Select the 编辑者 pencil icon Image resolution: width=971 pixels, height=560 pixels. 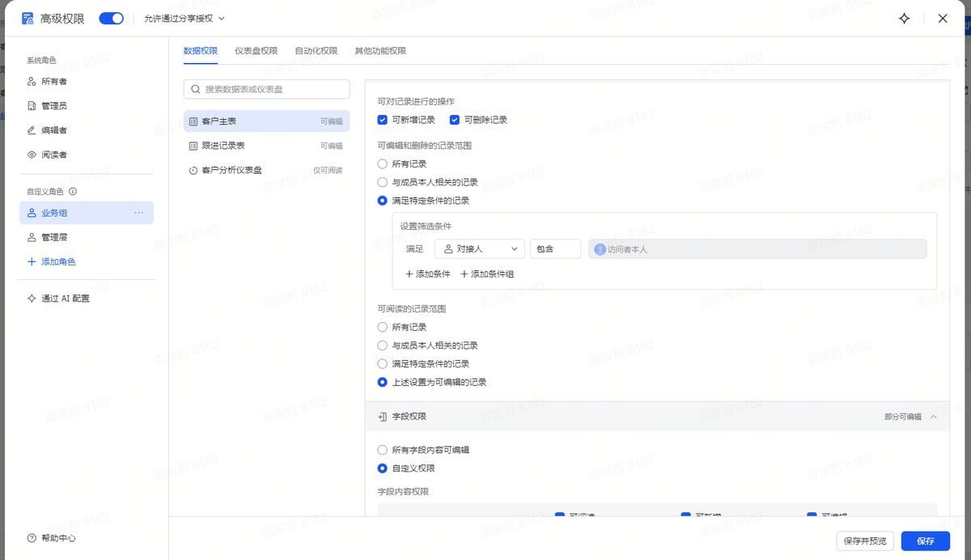click(x=32, y=129)
